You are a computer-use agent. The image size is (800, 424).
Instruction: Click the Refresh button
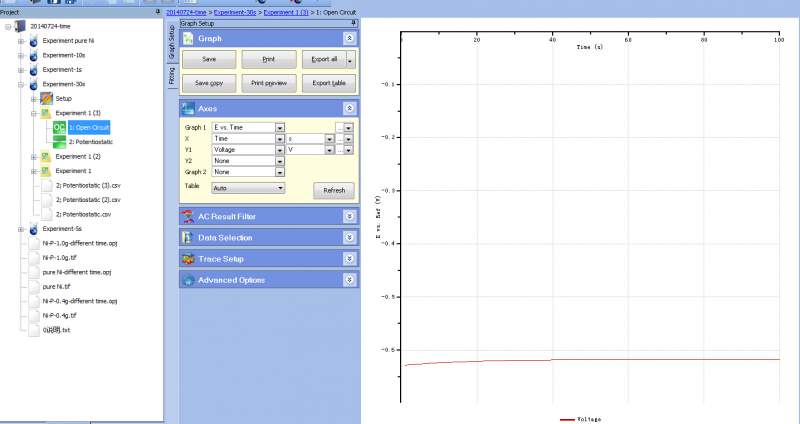334,190
